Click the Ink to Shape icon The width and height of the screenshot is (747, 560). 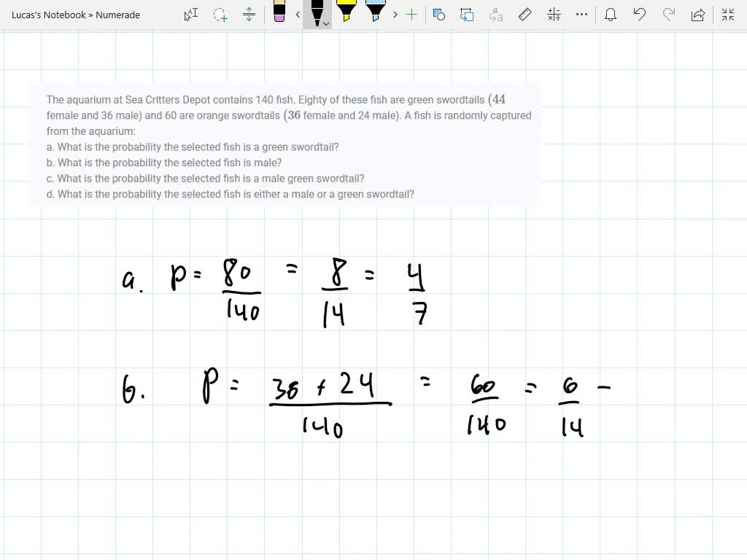point(467,15)
